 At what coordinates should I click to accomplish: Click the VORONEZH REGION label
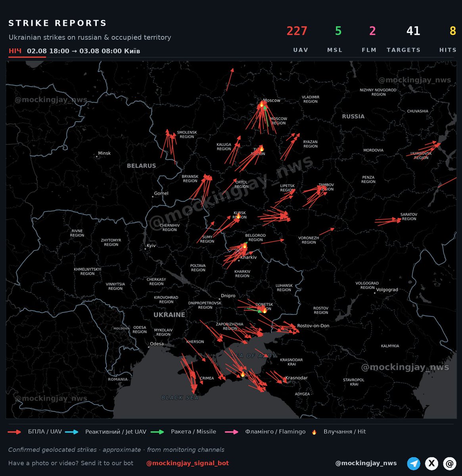tap(309, 240)
